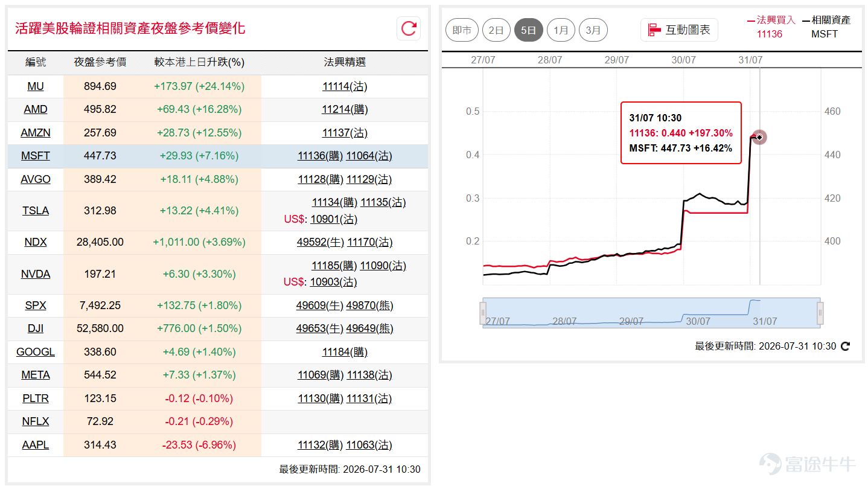868x486 pixels.
Task: Open the AMZN ticker link
Action: coord(36,133)
